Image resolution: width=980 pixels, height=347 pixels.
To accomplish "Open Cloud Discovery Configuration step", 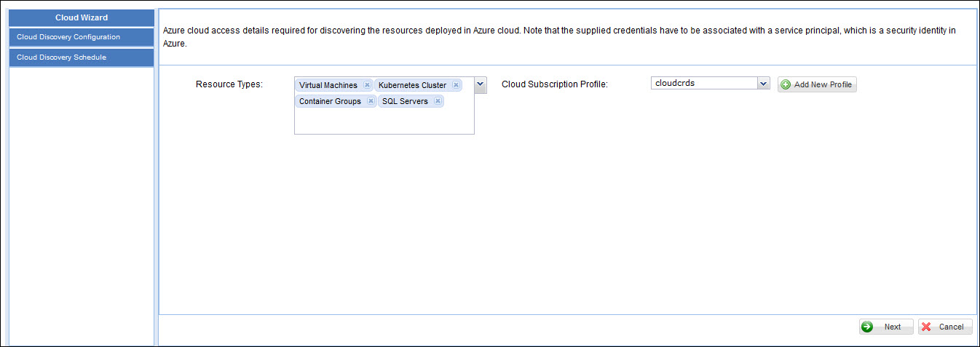I will (x=82, y=37).
